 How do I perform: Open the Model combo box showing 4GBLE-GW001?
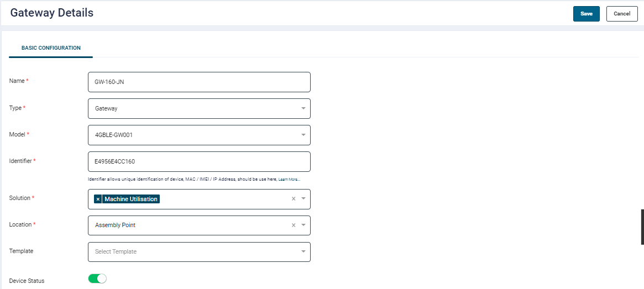pyautogui.click(x=193, y=135)
